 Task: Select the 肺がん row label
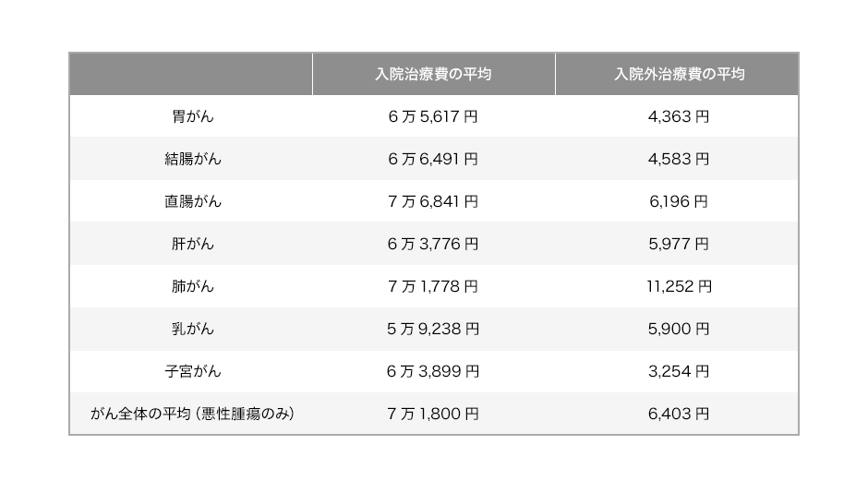193,286
